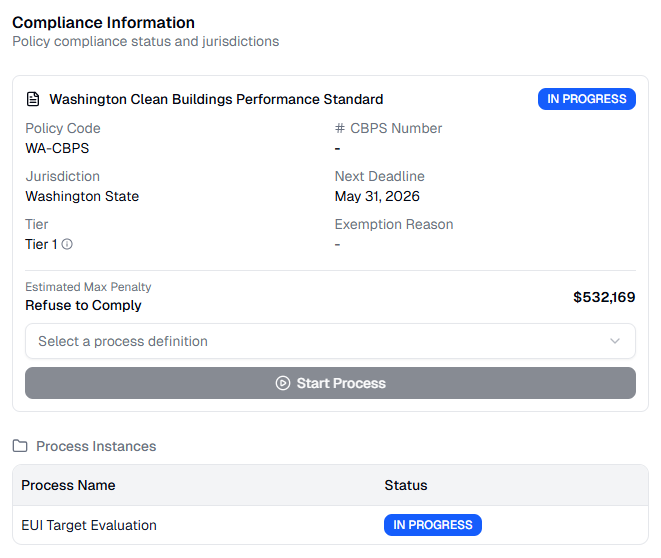Image resolution: width=661 pixels, height=558 pixels.
Task: Click the Washington State jurisdiction value
Action: pyautogui.click(x=82, y=196)
